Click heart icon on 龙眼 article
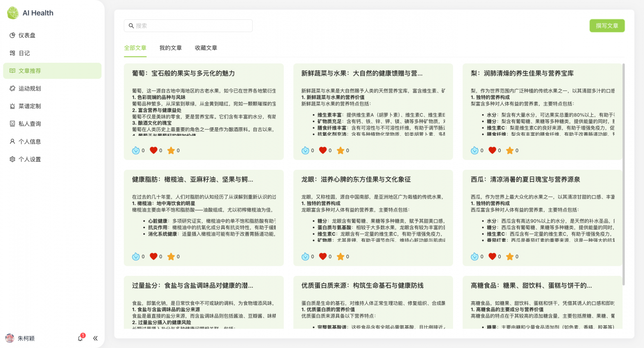The width and height of the screenshot is (644, 348). [x=323, y=257]
